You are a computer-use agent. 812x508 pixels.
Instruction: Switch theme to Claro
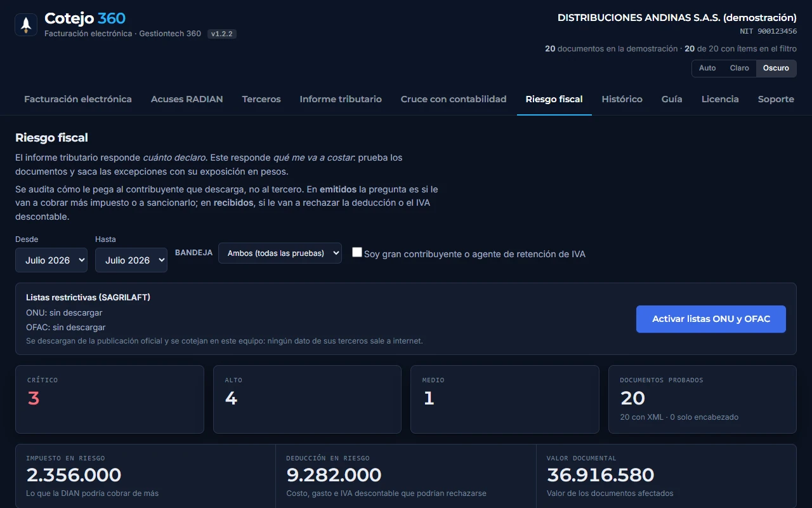click(740, 68)
